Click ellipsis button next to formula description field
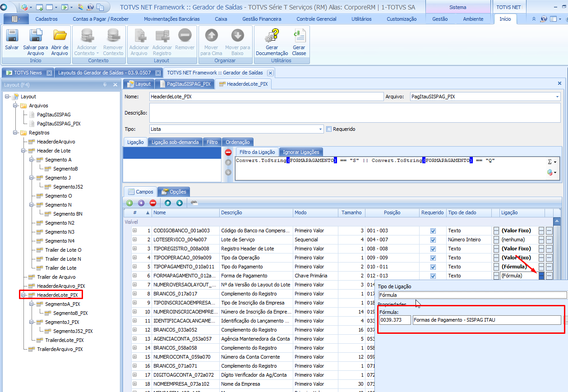Image resolution: width=568 pixels, height=392 pixels. 566,320
